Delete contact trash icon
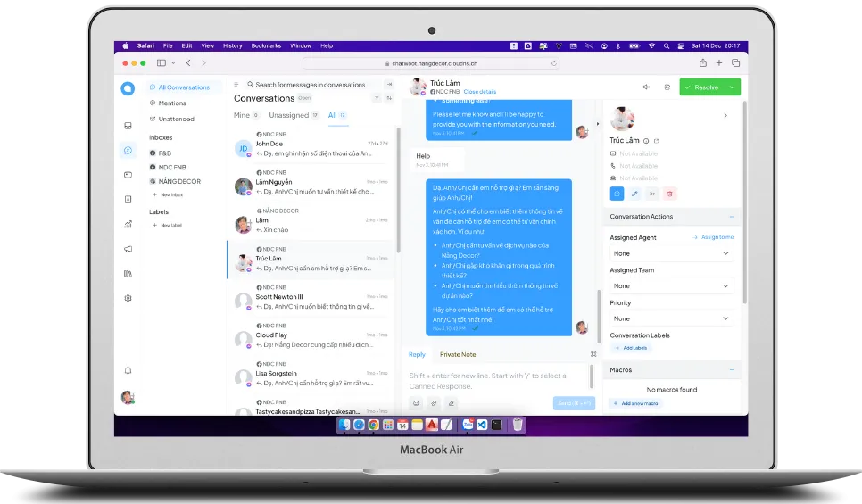 click(x=669, y=194)
